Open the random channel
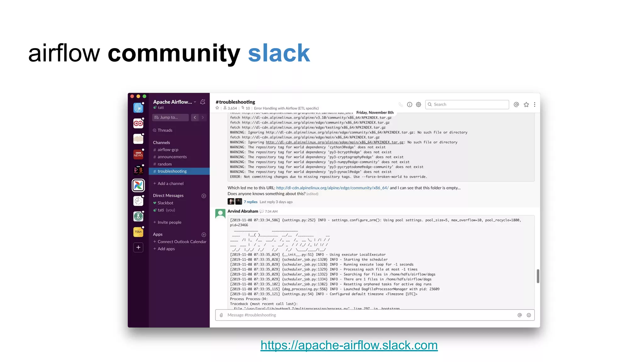This screenshot has width=644, height=362. click(x=164, y=164)
